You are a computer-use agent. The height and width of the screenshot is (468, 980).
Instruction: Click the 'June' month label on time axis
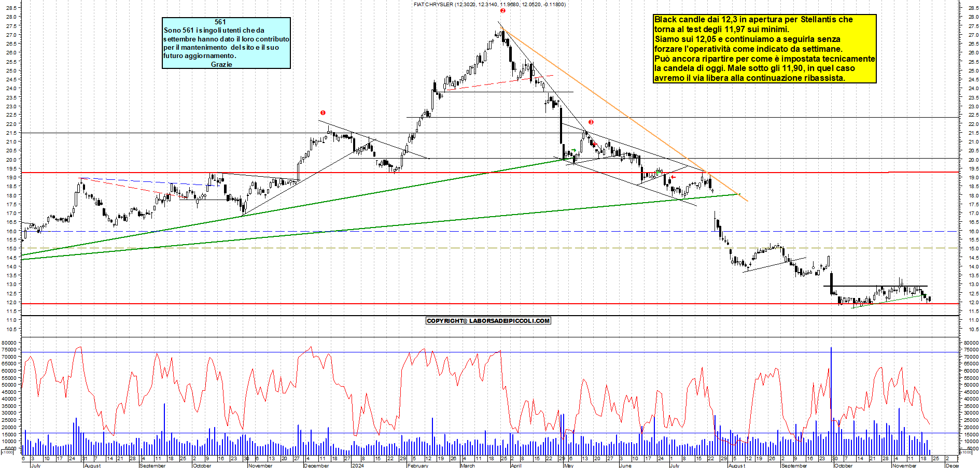(x=625, y=465)
